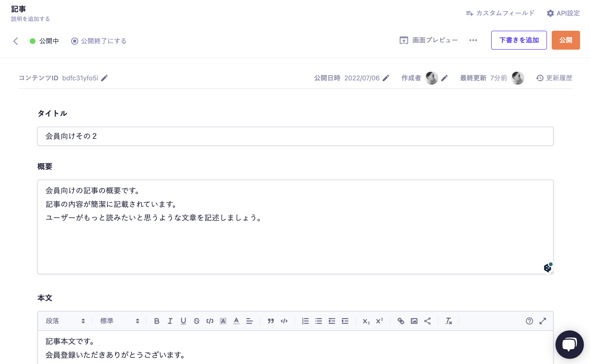Viewport: 590px width, 364px height.
Task: Insert a link using the chain icon
Action: 401,321
